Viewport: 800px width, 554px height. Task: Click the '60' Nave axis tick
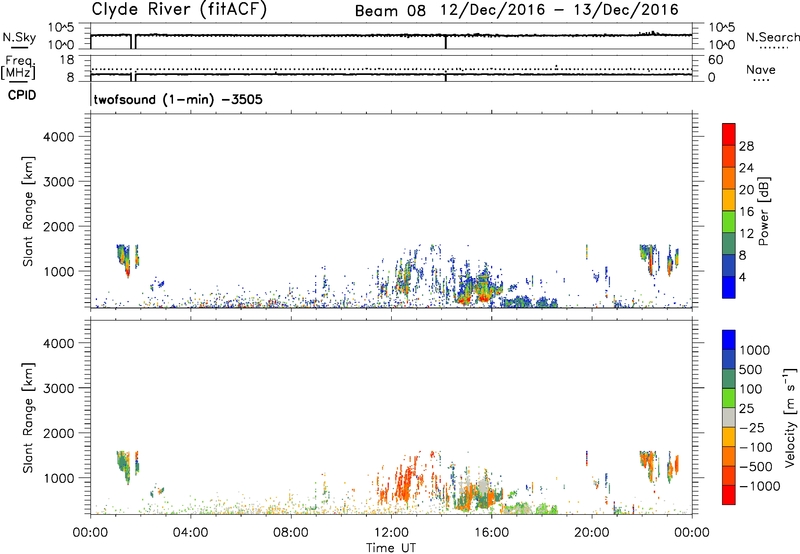(x=715, y=60)
